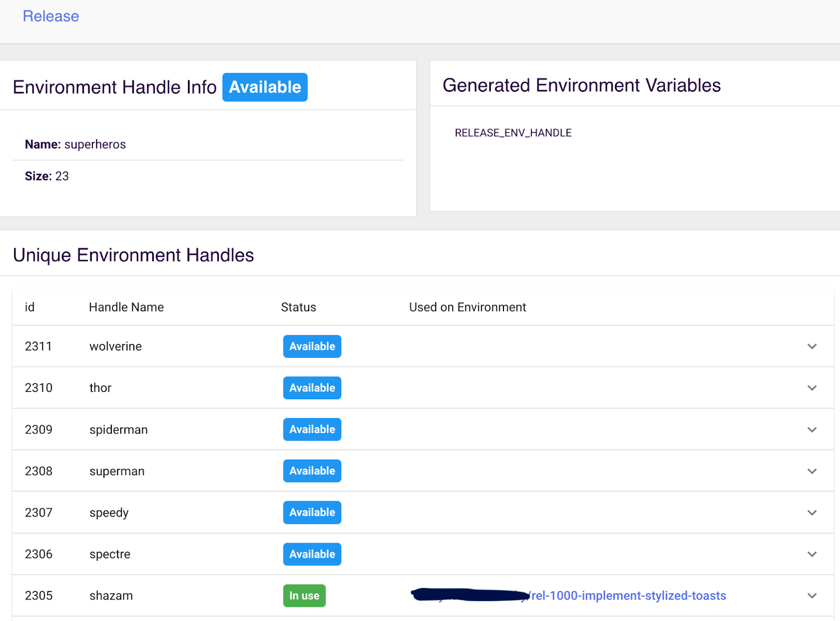Open the Release navigation link
This screenshot has width=840, height=621.
click(50, 16)
